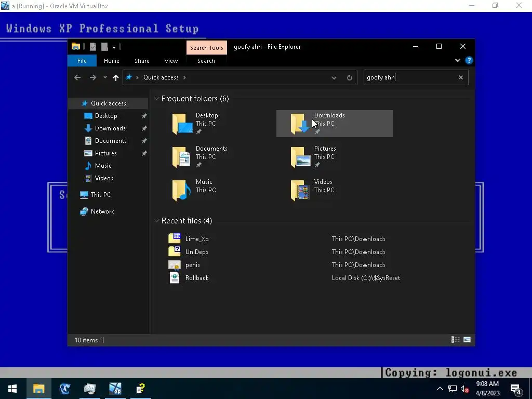Click the This PC\Downloads path beside Lime_Xp
This screenshot has height=399, width=532.
tap(358, 239)
